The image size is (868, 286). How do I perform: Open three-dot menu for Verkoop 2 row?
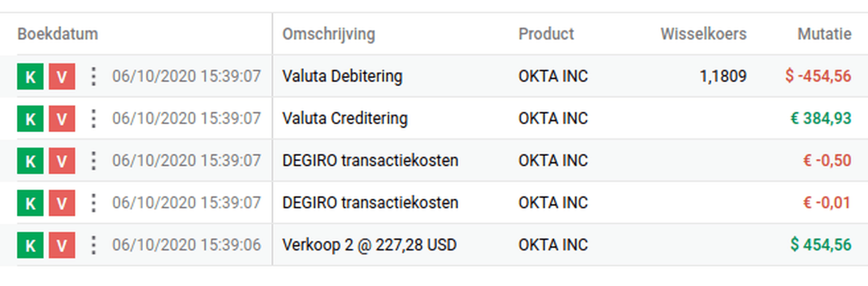[93, 245]
